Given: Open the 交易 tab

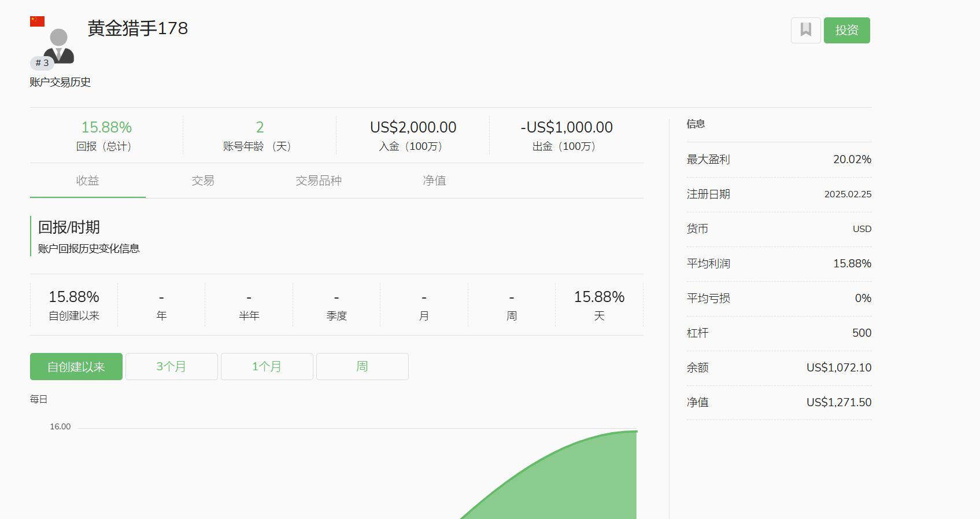Looking at the screenshot, I should coord(203,181).
